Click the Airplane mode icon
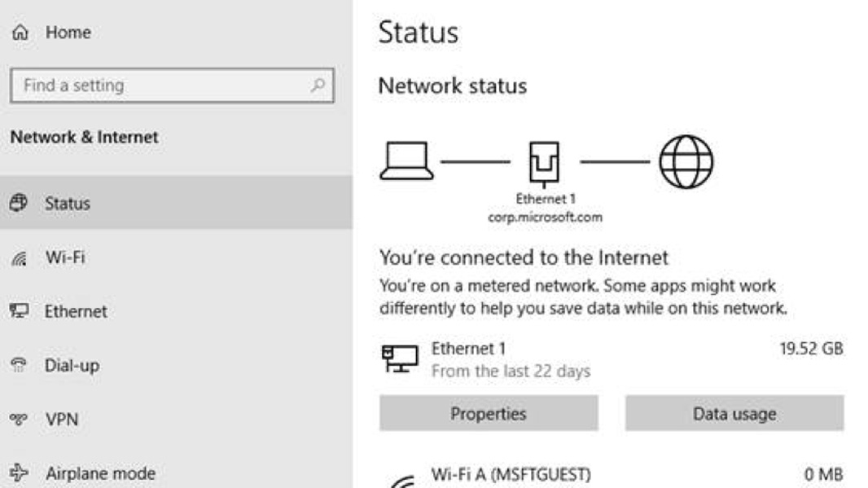Image resolution: width=868 pixels, height=488 pixels. pos(17,473)
